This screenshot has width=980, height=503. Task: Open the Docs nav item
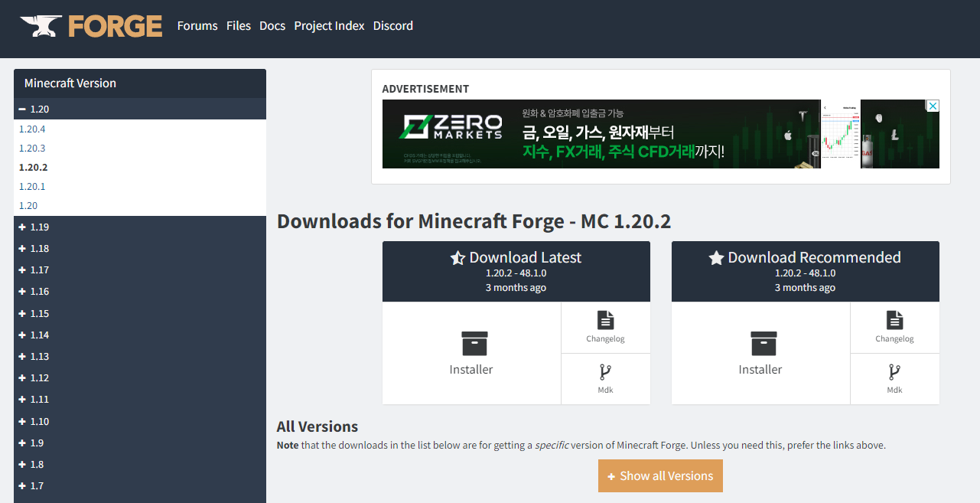coord(272,26)
